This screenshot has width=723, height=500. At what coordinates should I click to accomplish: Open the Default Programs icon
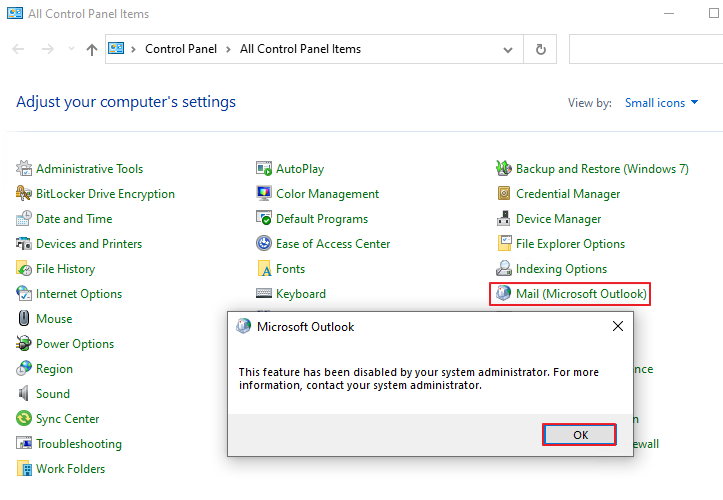[264, 218]
